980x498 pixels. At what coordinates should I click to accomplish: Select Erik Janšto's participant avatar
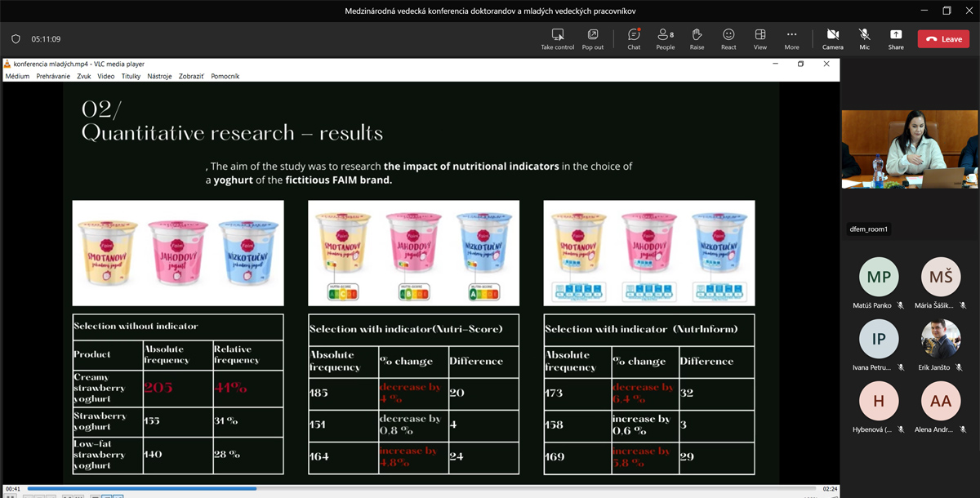click(x=941, y=339)
